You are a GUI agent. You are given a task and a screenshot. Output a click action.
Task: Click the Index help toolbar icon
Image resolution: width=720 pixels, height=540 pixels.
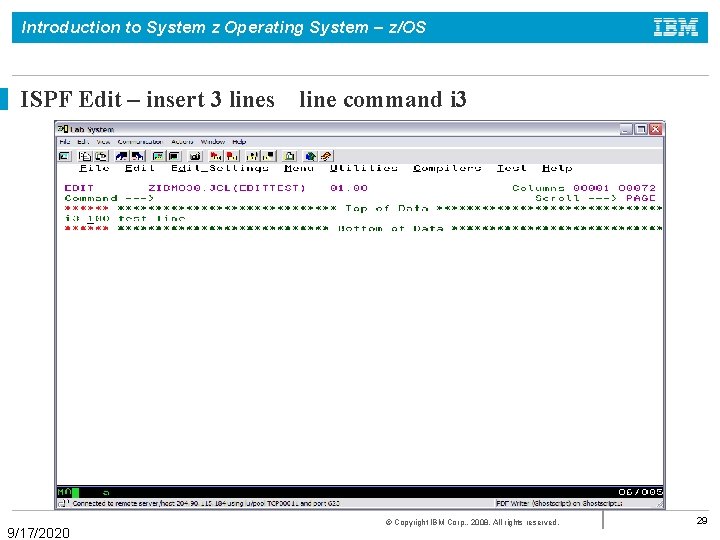tap(326, 156)
